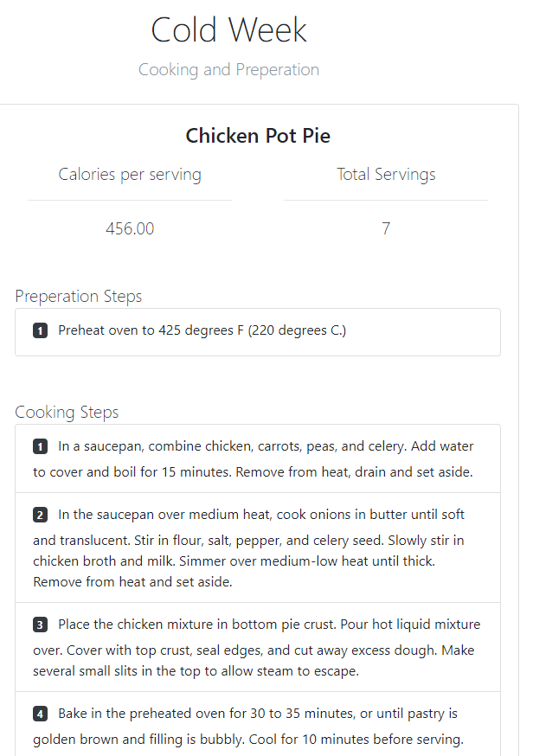
Task: Click the step 2 badge in Cooking Steps
Action: [40, 516]
